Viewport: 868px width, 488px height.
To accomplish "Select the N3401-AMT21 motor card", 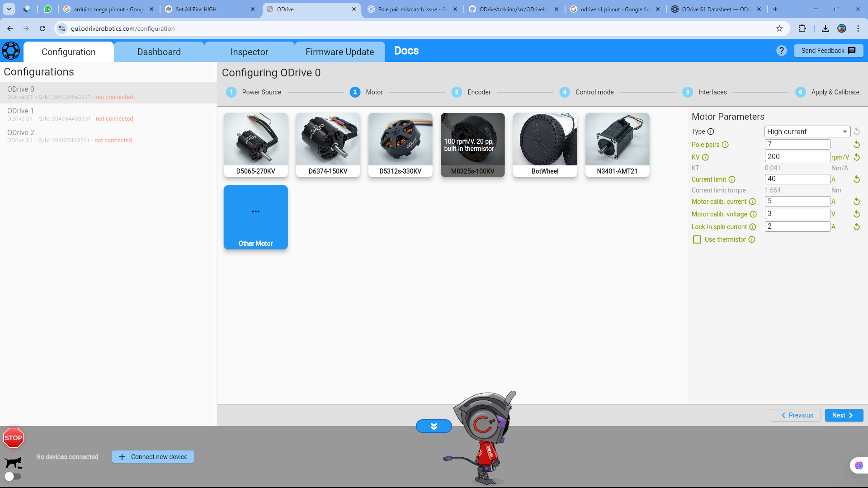I will pyautogui.click(x=618, y=145).
